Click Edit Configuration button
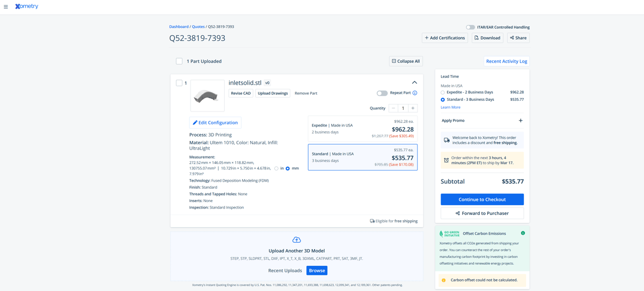 point(215,123)
